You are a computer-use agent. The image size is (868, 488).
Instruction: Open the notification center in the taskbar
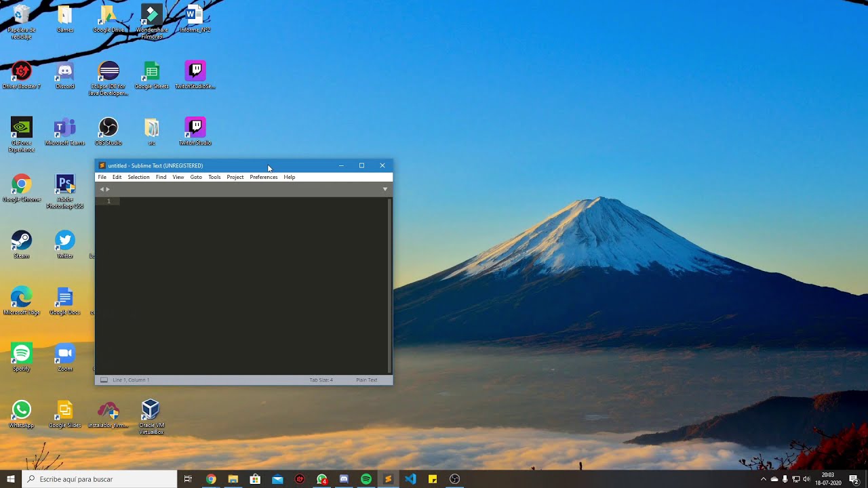click(x=854, y=479)
